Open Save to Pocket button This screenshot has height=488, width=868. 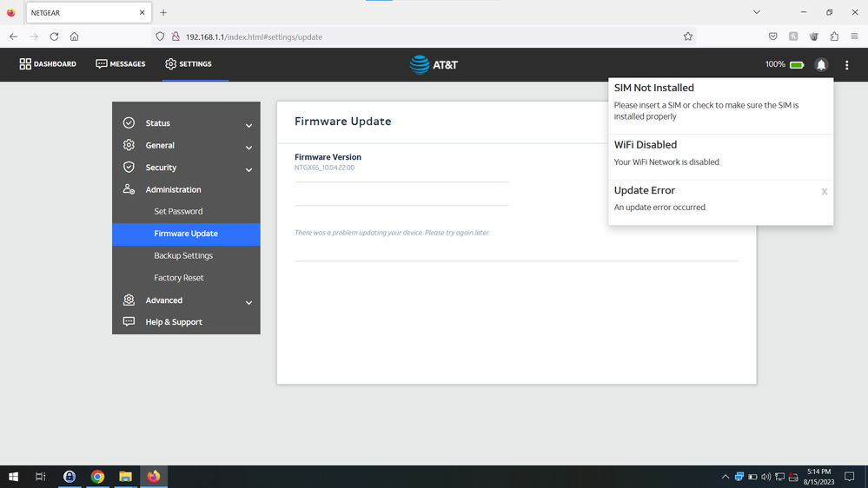(x=772, y=36)
